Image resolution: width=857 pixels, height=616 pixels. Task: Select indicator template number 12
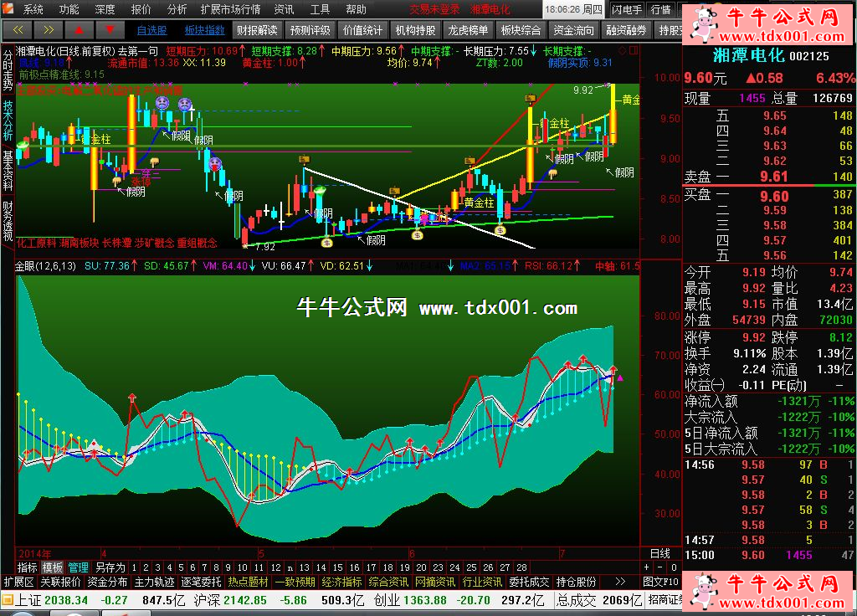(x=276, y=567)
